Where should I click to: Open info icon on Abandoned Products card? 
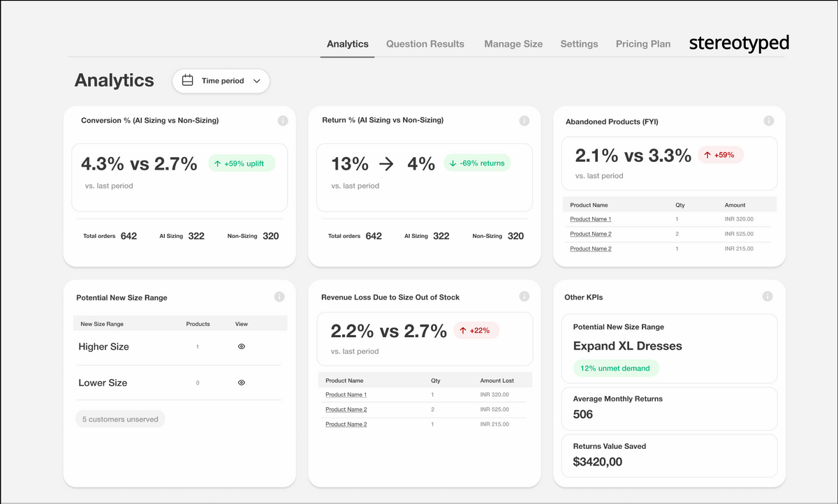769,121
